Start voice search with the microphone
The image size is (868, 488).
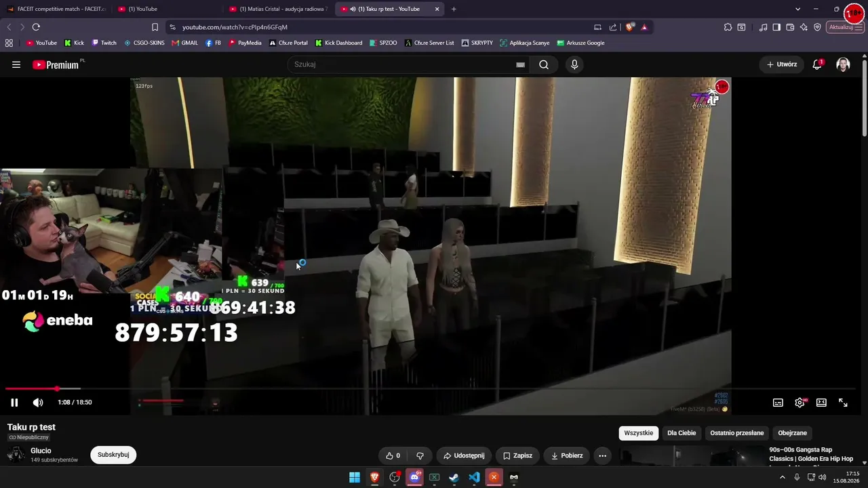pyautogui.click(x=574, y=64)
